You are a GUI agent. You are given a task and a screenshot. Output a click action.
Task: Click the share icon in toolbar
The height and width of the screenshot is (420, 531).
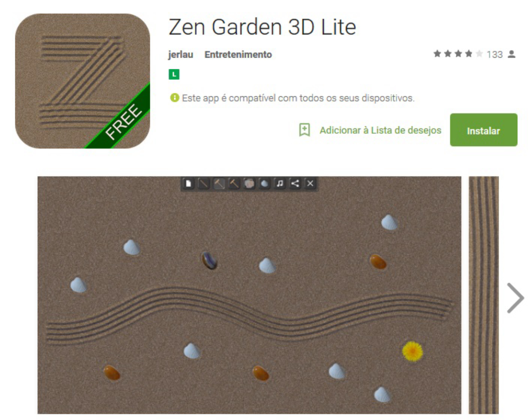295,183
